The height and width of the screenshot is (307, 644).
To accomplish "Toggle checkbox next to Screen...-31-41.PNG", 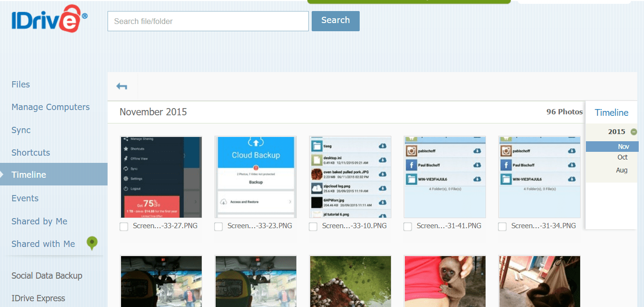I will [x=408, y=227].
